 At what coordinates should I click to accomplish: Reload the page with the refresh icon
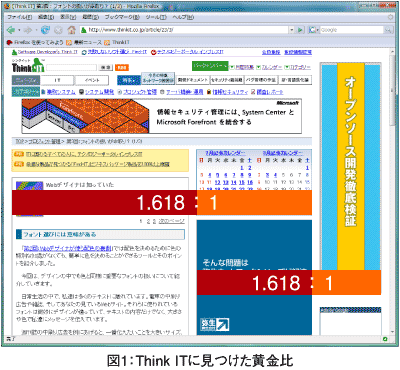pos(45,30)
